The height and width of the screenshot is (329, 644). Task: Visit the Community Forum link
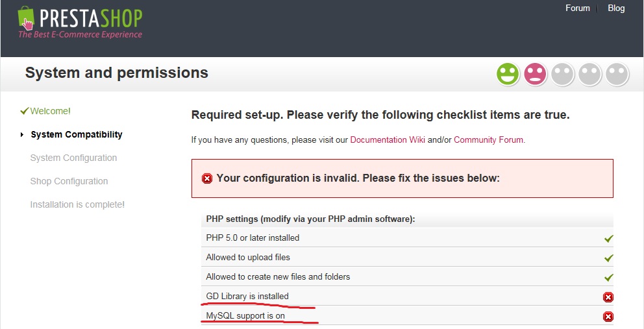(489, 140)
